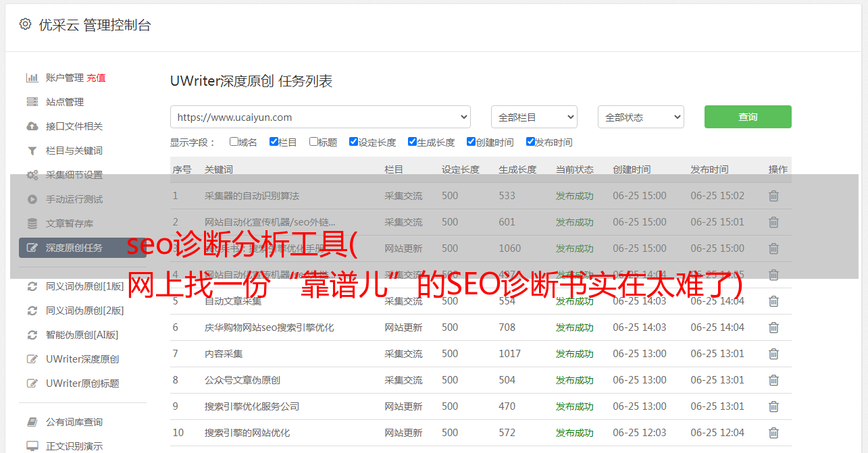
Task: Open the 全部栏目 dropdown
Action: pyautogui.click(x=534, y=117)
